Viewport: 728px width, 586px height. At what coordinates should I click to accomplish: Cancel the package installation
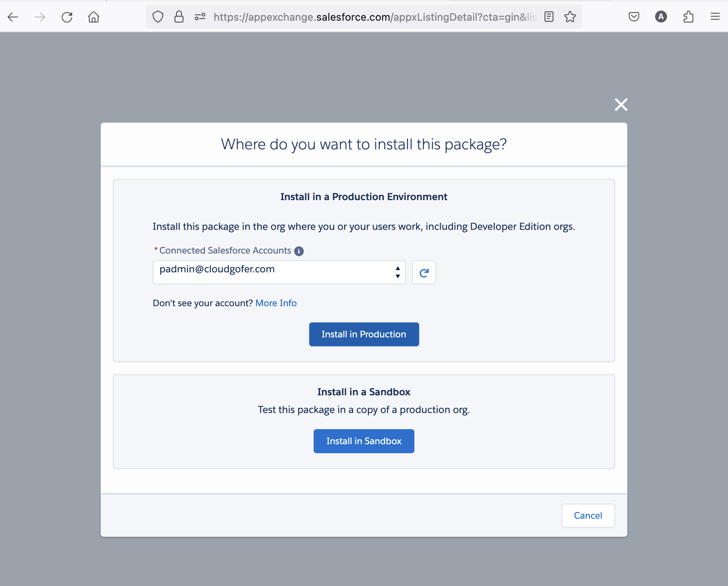[x=588, y=516]
